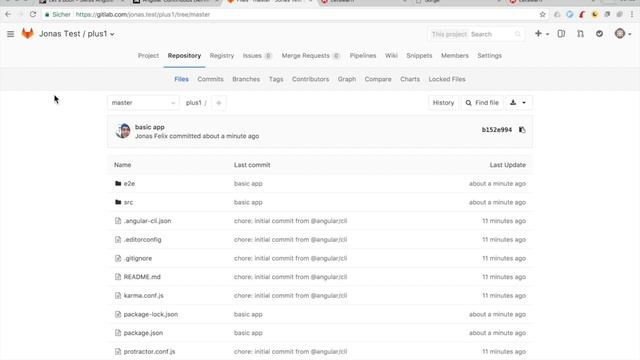Open the .gitignore file link
This screenshot has height=360, width=640.
pos(138,258)
